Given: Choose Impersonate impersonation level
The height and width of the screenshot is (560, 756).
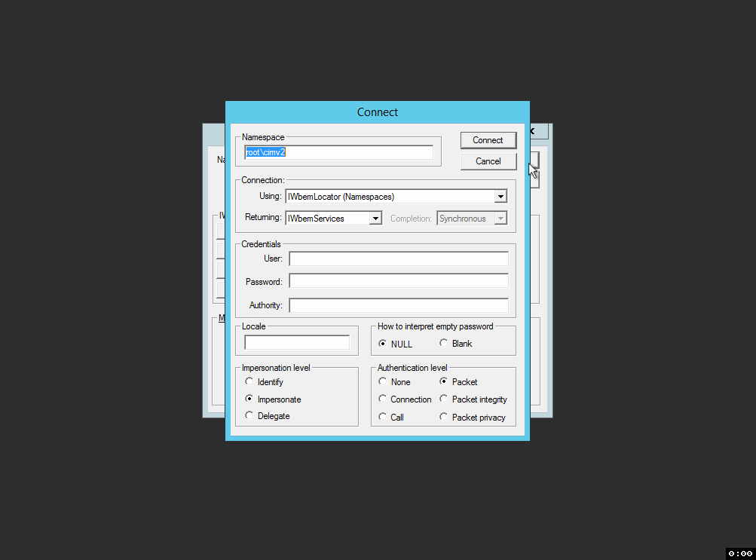Looking at the screenshot, I should click(x=249, y=399).
